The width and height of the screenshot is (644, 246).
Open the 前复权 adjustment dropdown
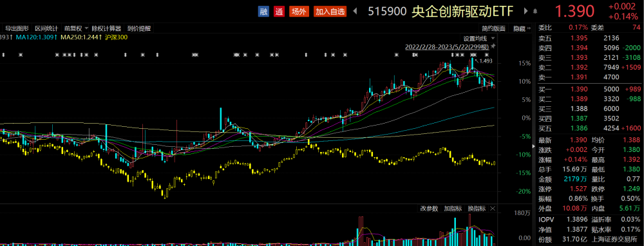76,29
